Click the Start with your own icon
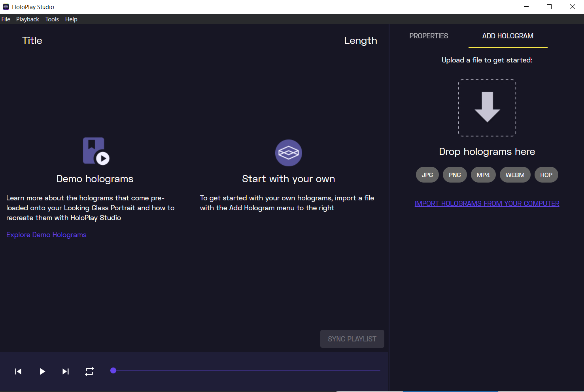This screenshot has width=584, height=392. click(x=289, y=153)
